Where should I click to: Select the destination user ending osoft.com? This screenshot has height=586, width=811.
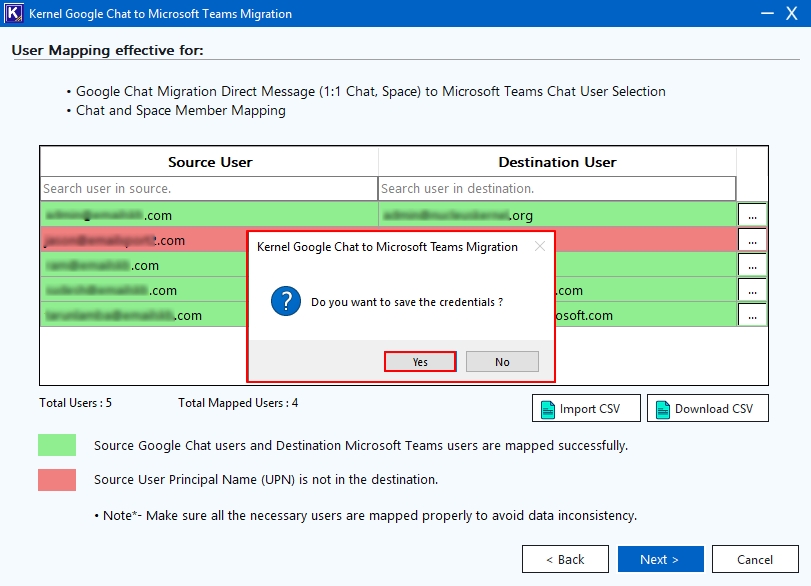tap(645, 314)
